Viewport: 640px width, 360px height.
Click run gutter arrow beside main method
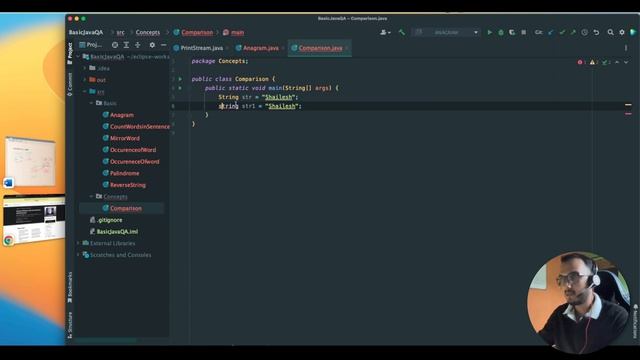(x=180, y=88)
